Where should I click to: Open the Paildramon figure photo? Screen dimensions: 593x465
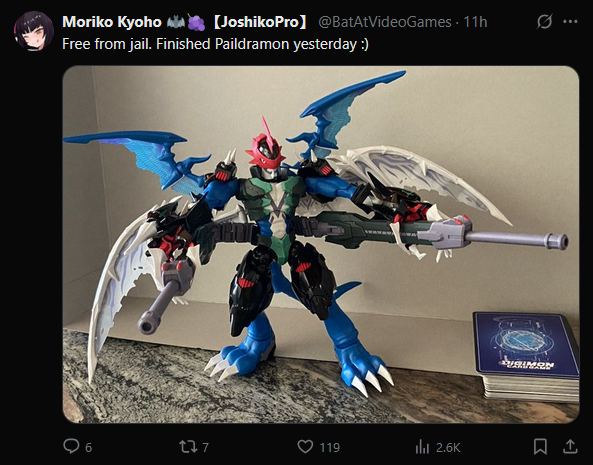[x=321, y=244]
